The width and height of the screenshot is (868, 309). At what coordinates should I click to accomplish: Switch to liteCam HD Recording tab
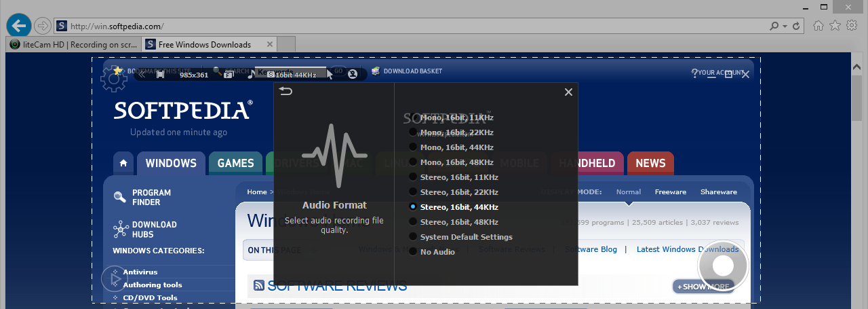(x=73, y=44)
